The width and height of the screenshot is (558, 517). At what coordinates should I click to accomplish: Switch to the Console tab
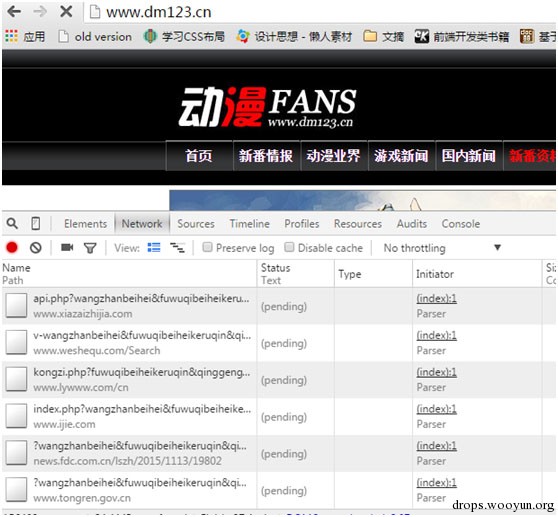[460, 224]
